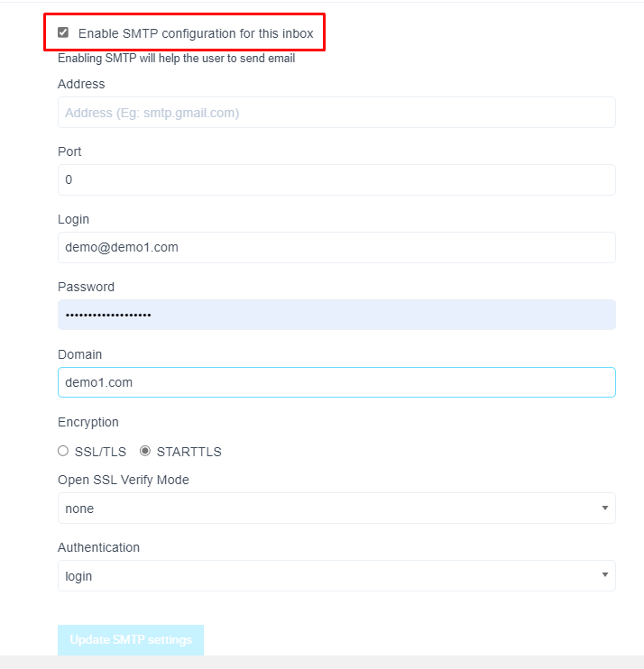644x669 pixels.
Task: Expand the Authentication dropdown showing login
Action: pyautogui.click(x=336, y=576)
